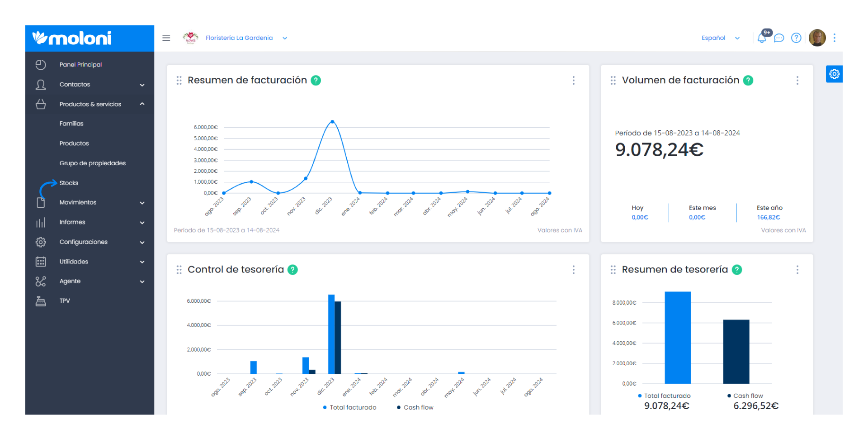868x439 pixels.
Task: Open Control de tesorería options menu
Action: pyautogui.click(x=574, y=270)
